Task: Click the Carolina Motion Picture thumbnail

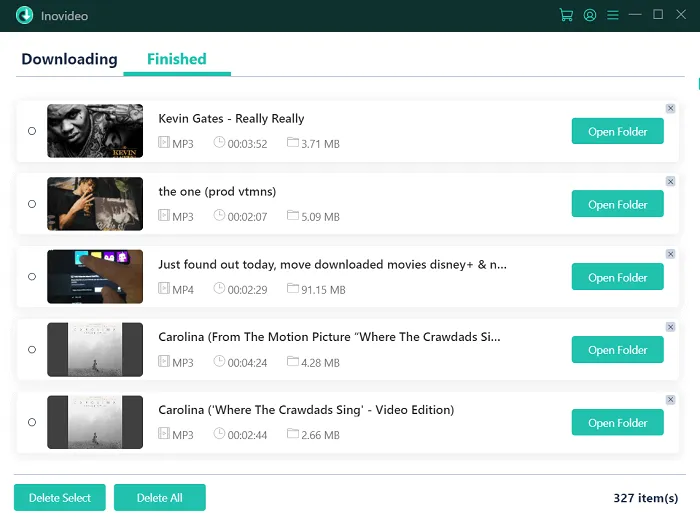Action: [95, 350]
